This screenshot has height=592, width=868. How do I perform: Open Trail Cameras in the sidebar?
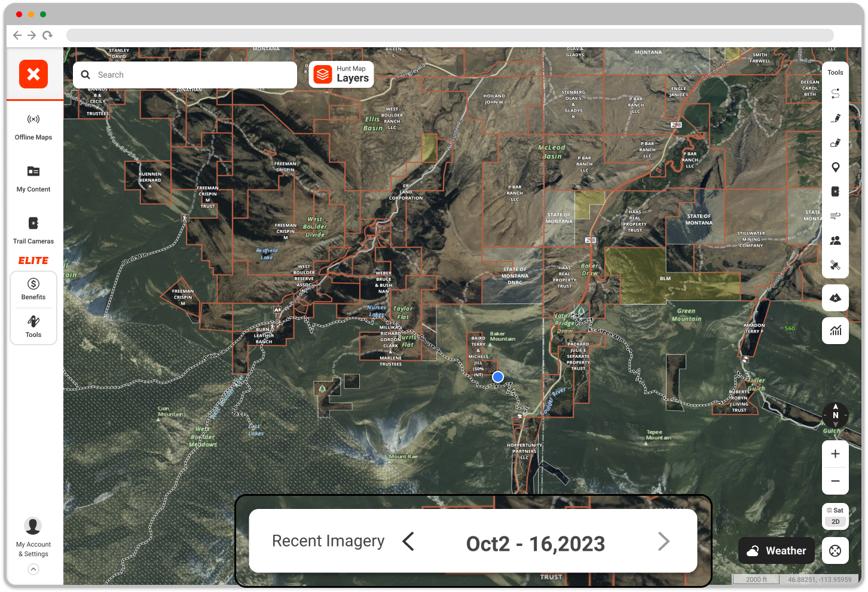click(33, 231)
